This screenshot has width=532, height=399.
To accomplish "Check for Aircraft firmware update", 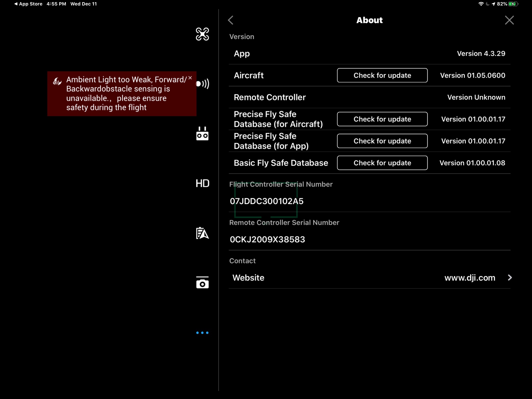I will [x=382, y=75].
